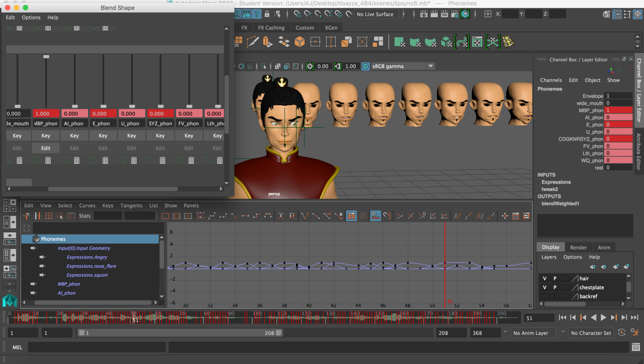Click the polygon cube shelf icon
The height and width of the screenshot is (364, 644).
[300, 42]
